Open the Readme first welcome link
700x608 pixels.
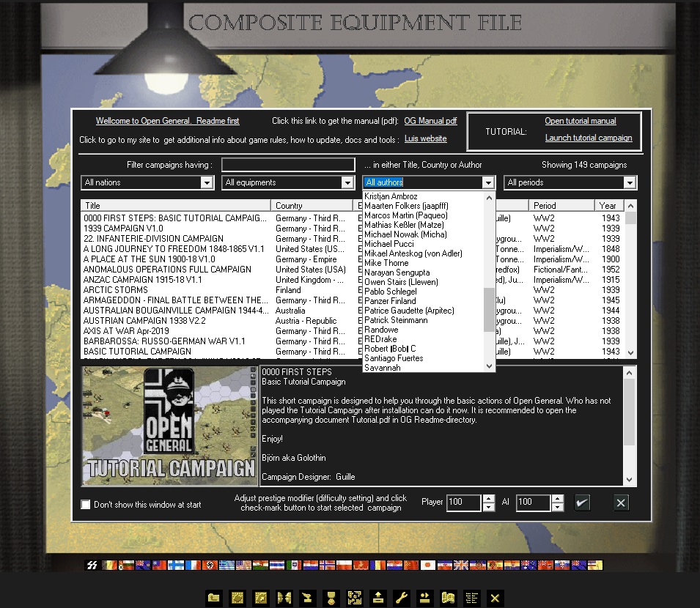(x=167, y=121)
